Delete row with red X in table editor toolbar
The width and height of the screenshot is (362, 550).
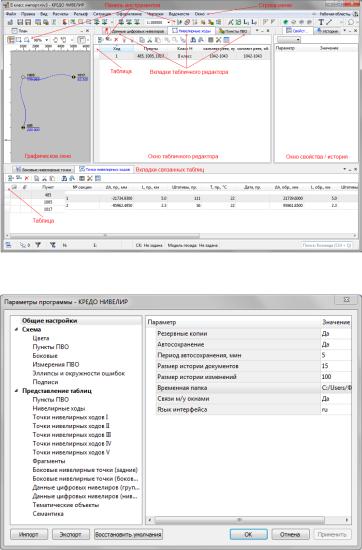point(116,40)
